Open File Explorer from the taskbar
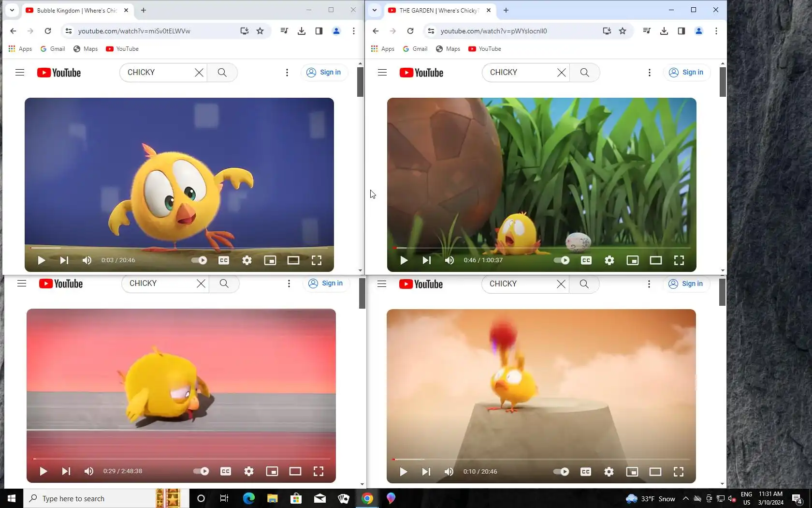Screen dimensions: 812x508 coord(273,498)
